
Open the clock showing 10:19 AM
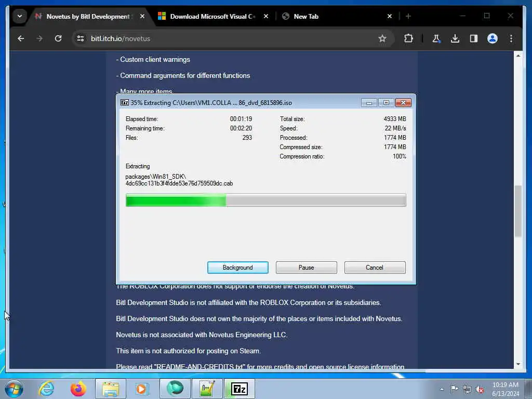(505, 389)
